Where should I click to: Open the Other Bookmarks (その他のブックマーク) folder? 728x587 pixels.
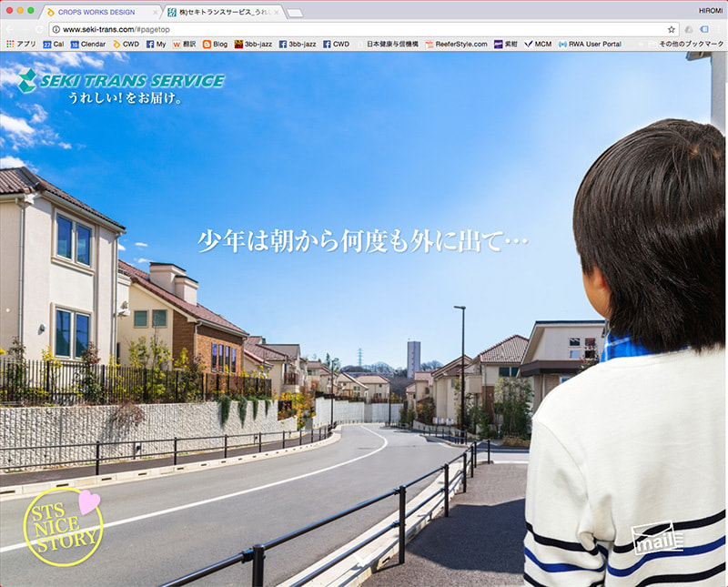point(687,44)
